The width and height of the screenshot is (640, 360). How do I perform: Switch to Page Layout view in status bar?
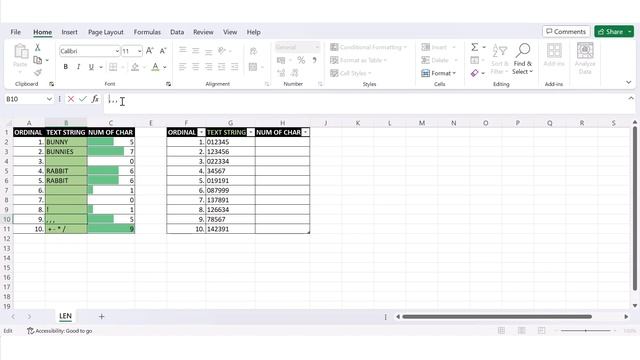(522, 331)
